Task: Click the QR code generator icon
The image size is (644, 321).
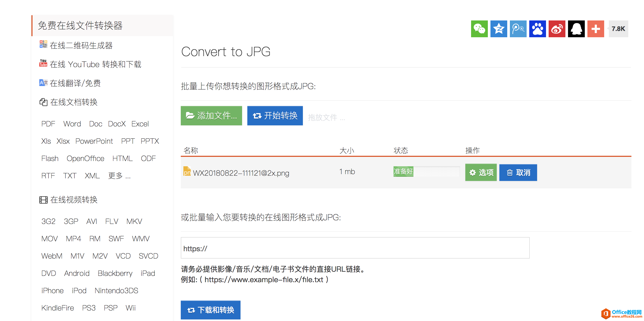Action: coord(43,44)
